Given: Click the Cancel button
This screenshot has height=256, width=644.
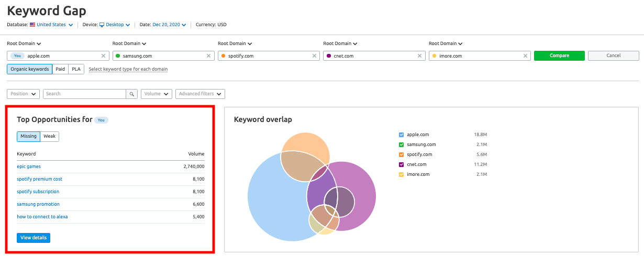Looking at the screenshot, I should coord(614,55).
